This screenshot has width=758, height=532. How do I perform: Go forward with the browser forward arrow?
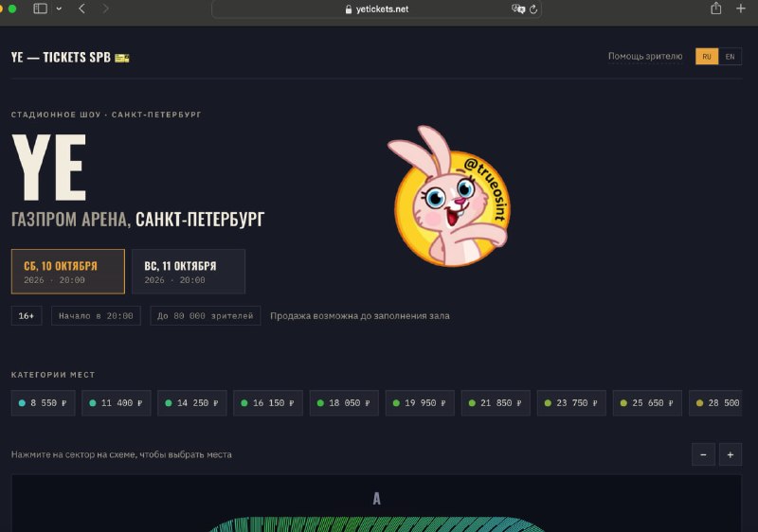[105, 9]
